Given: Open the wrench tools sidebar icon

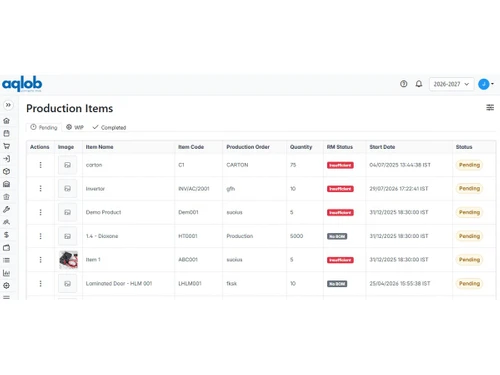Looking at the screenshot, I should click(x=6, y=209).
